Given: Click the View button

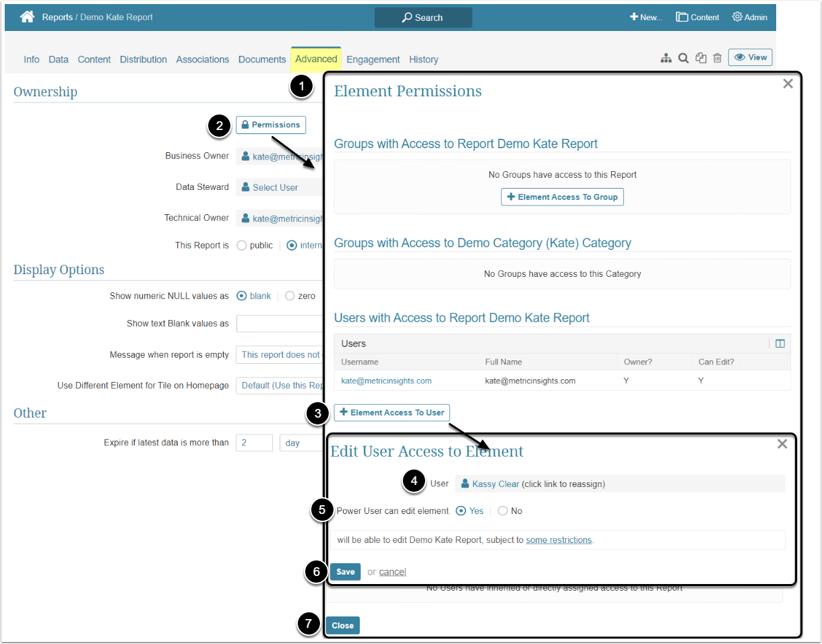Looking at the screenshot, I should click(x=751, y=57).
